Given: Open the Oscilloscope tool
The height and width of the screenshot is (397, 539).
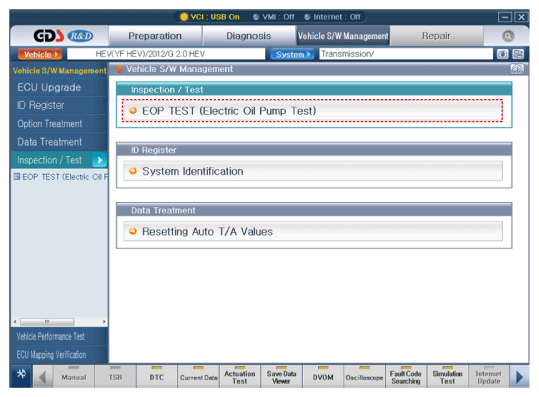Looking at the screenshot, I should pyautogui.click(x=364, y=377).
